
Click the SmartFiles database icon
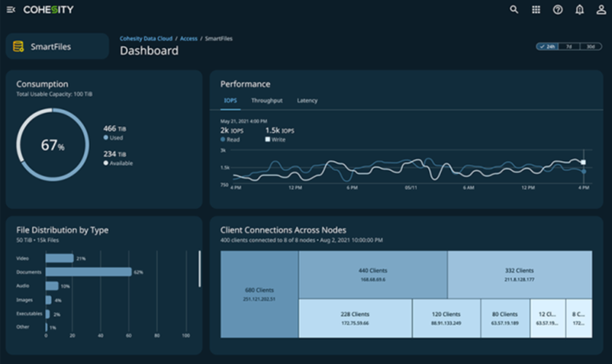[x=18, y=47]
